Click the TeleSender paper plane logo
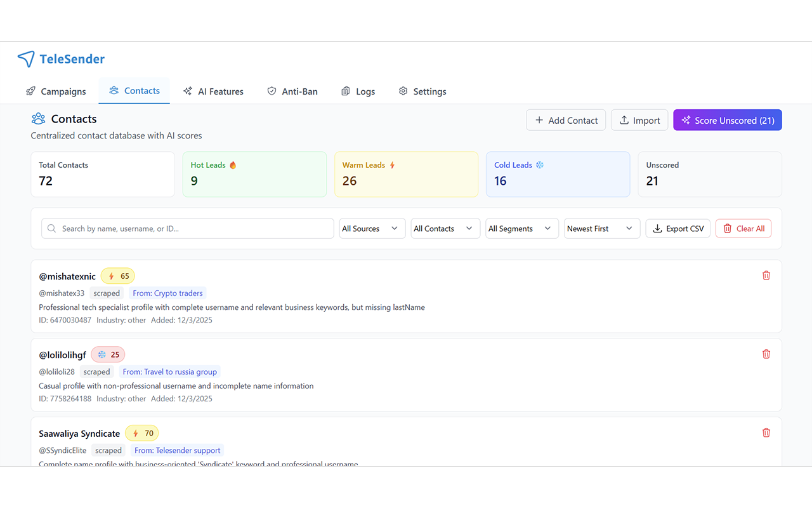The height and width of the screenshot is (508, 812). 26,59
